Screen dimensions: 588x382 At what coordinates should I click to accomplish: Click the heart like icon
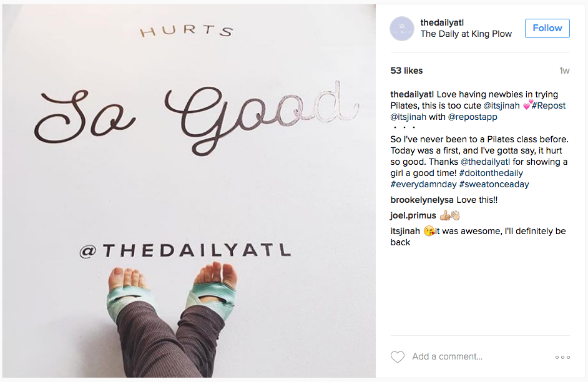tap(398, 356)
